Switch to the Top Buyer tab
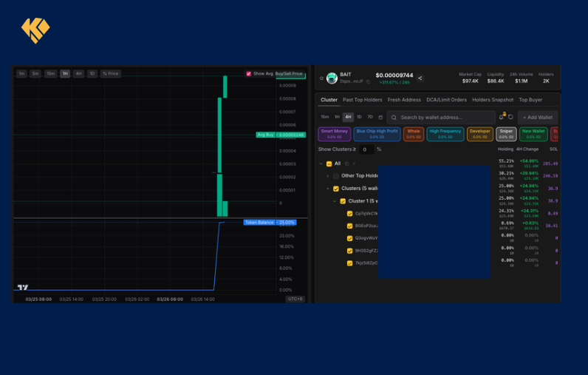 point(530,100)
